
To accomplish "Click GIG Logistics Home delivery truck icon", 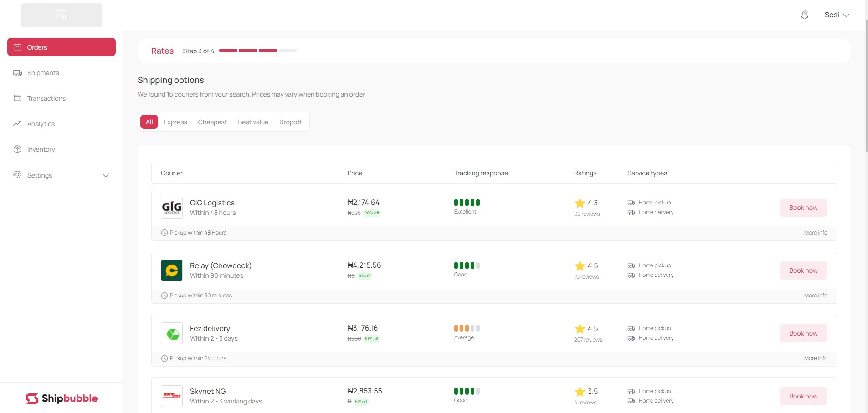I will click(631, 212).
